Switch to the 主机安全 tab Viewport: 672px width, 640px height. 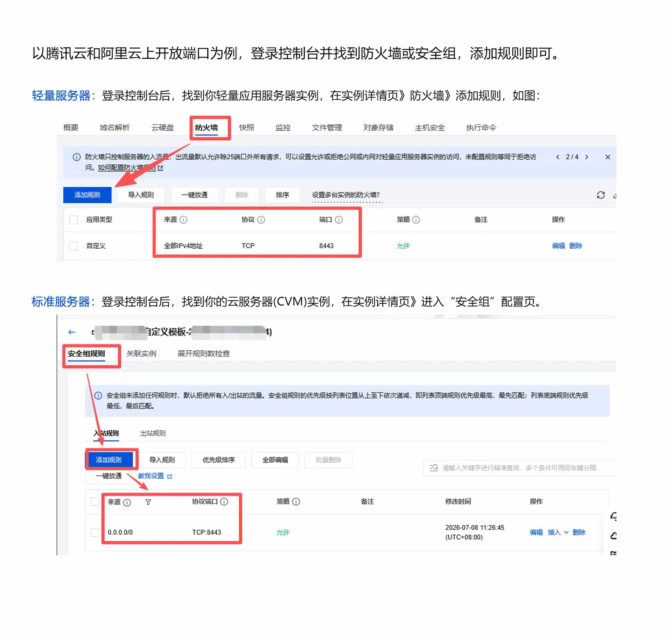[430, 127]
